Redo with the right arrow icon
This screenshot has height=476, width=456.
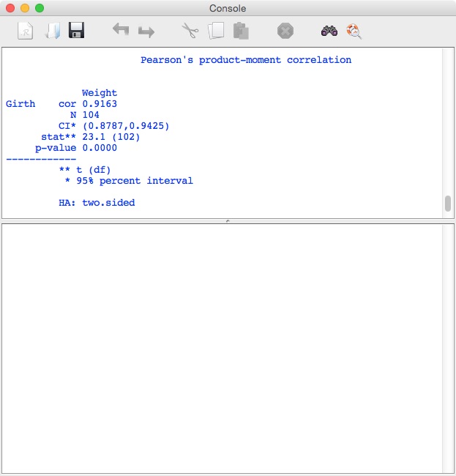pos(146,31)
